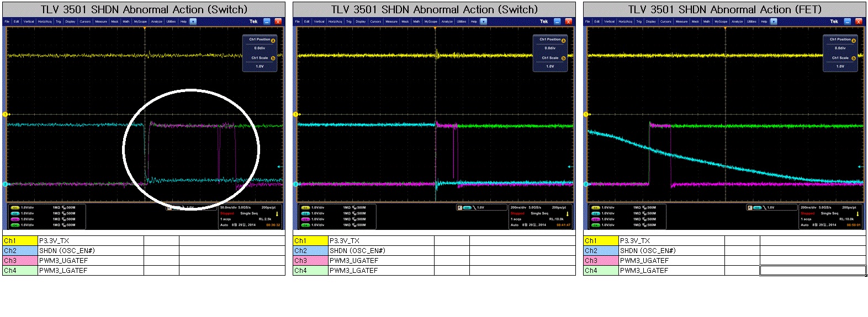
Task: Click green C4 channel badge in right scope
Action: point(595,225)
